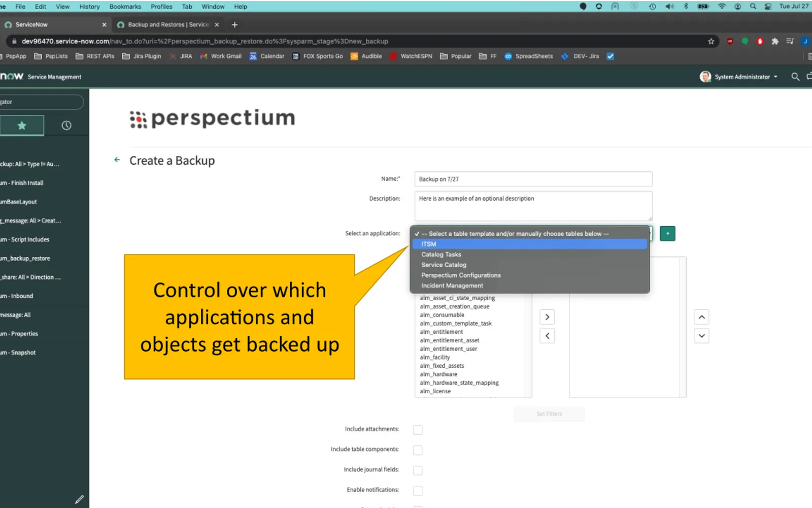Select Perspectium Configurations option
Image resolution: width=812 pixels, height=508 pixels.
530,275
